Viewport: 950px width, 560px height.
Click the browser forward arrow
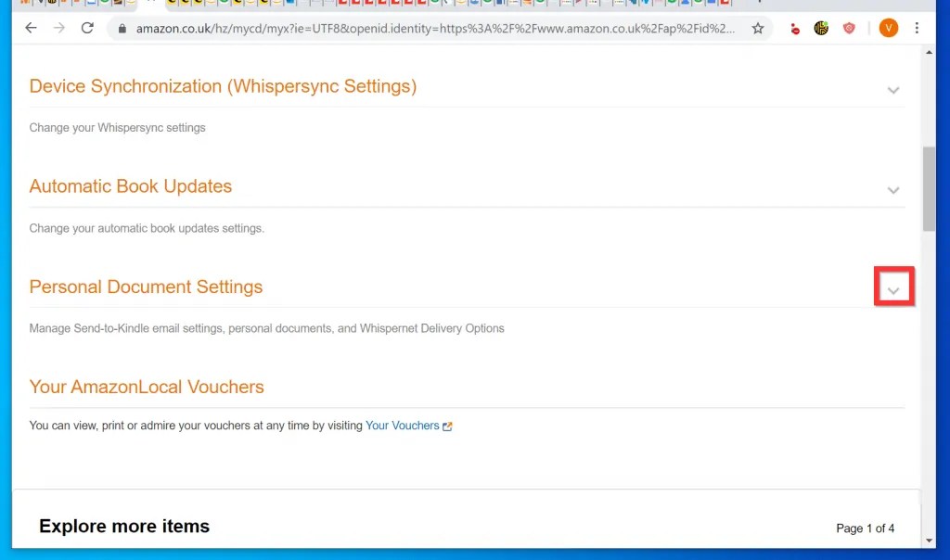[x=58, y=28]
